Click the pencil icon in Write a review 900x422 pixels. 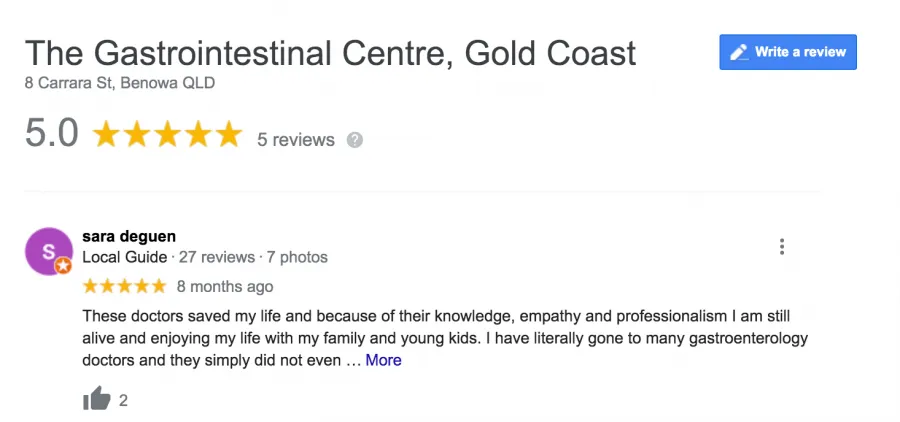pos(739,52)
